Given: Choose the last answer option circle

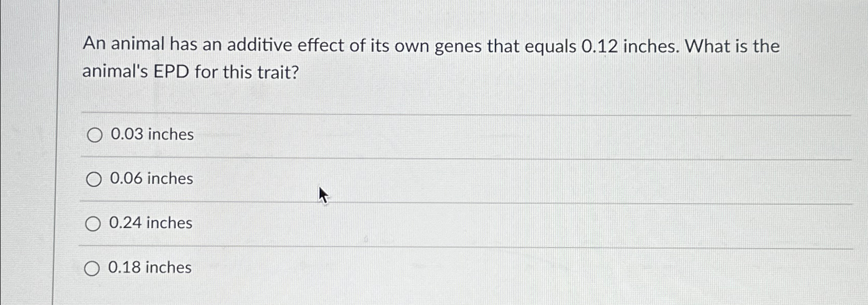Looking at the screenshot, I should 93,267.
